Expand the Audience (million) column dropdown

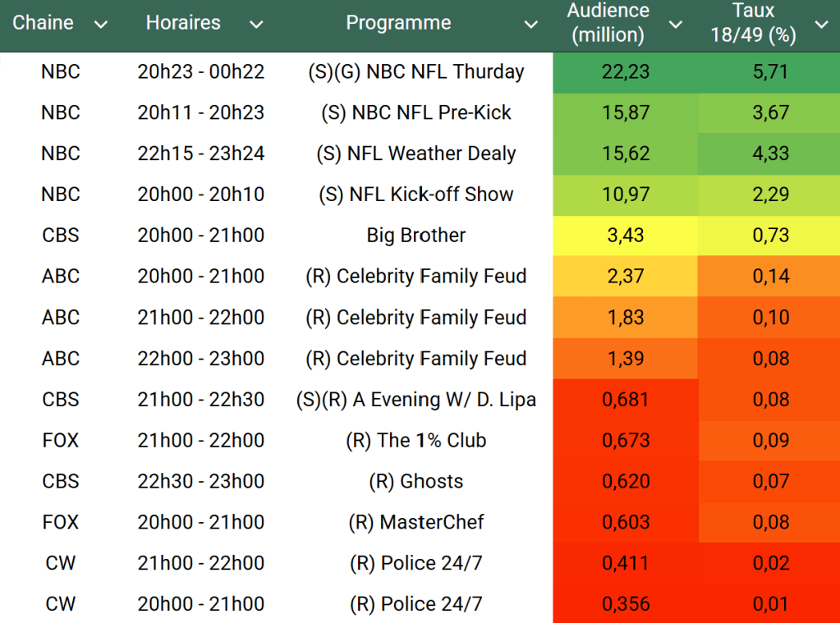point(675,25)
